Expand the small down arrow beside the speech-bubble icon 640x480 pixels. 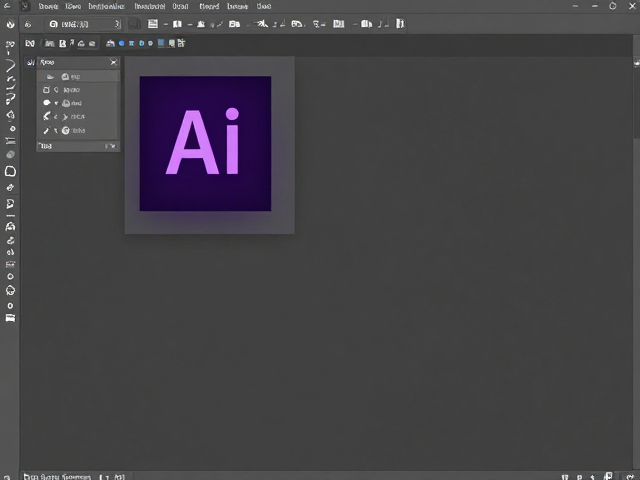56,103
